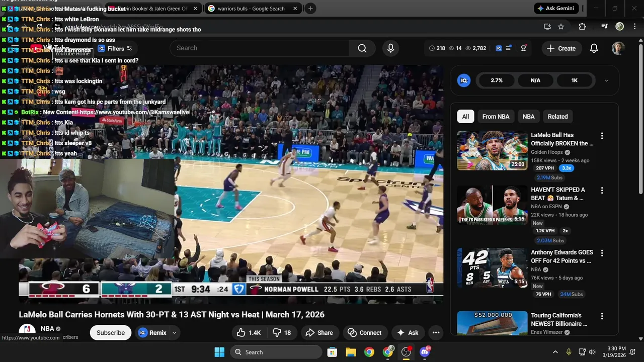Expand the vidIQ stats panel chevron
The height and width of the screenshot is (362, 644).
[x=606, y=80]
